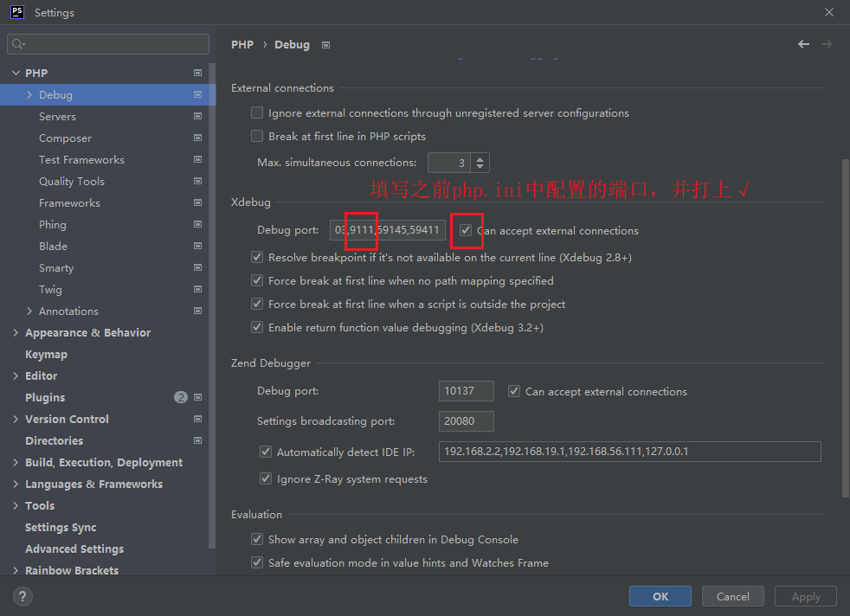Click the PhpStorm logo in title bar
This screenshot has width=850, height=616.
17,12
